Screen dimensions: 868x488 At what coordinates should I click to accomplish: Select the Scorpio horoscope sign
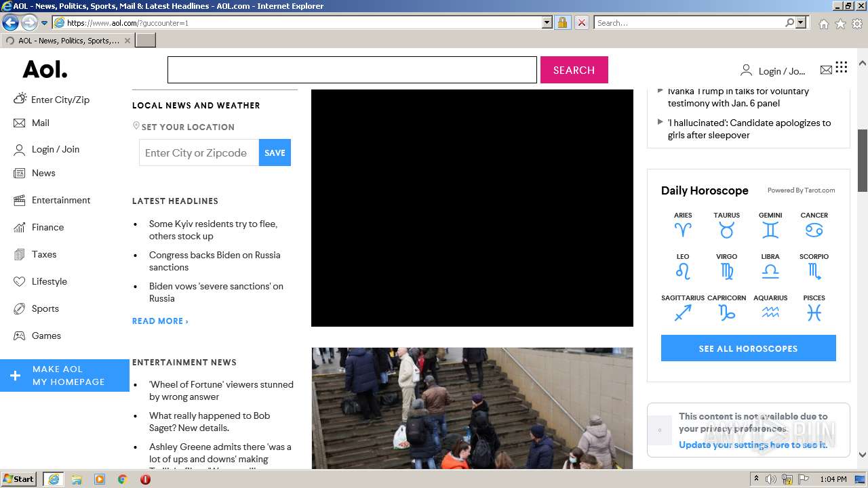click(x=814, y=266)
